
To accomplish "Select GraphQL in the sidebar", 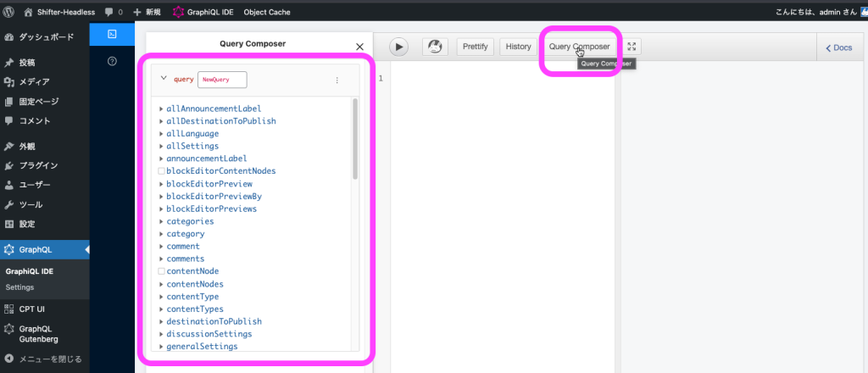I will [x=44, y=249].
